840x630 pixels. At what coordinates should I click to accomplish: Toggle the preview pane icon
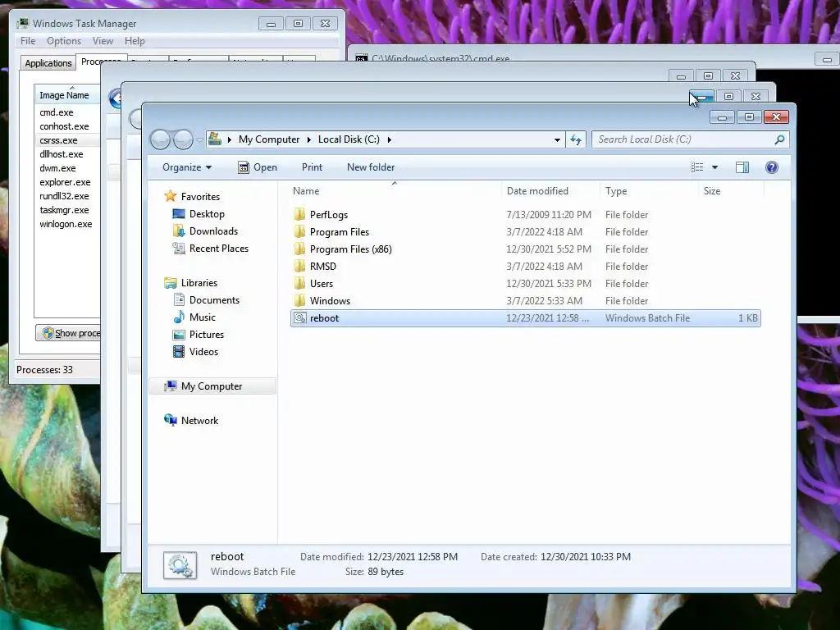click(742, 167)
